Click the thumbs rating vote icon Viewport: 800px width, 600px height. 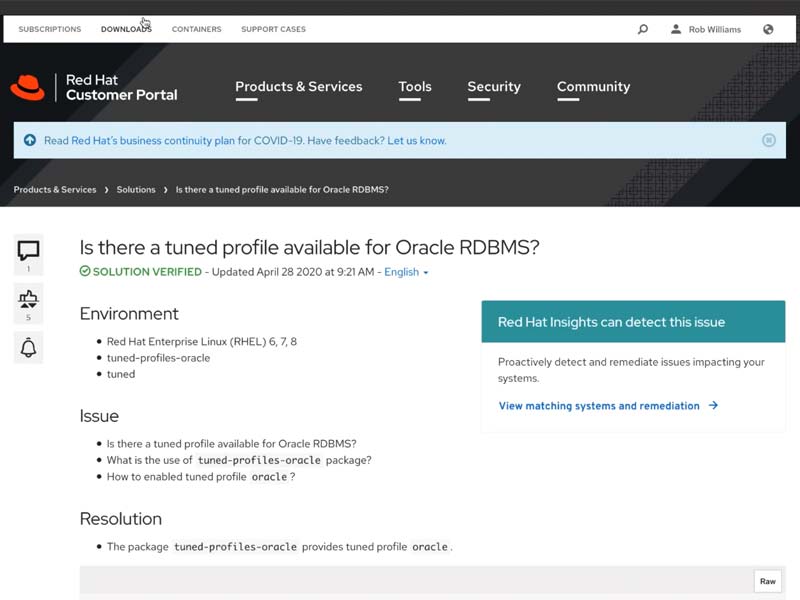[x=29, y=299]
